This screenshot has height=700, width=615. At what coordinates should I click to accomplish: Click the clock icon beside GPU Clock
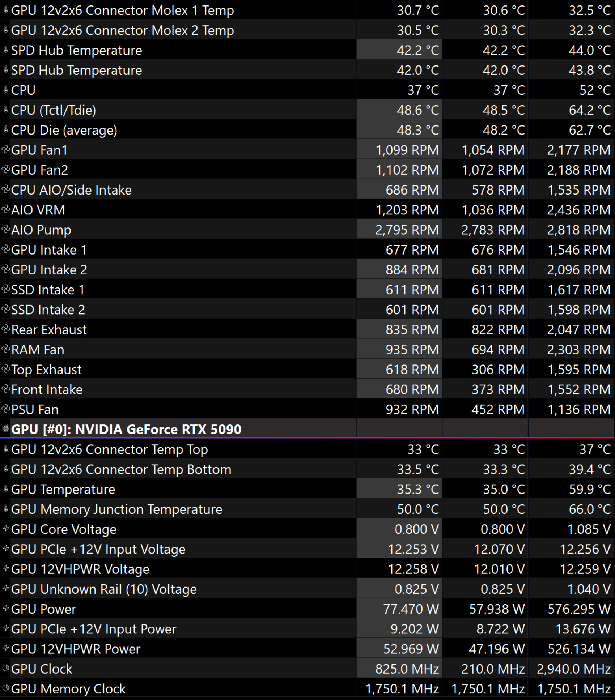coord(5,668)
